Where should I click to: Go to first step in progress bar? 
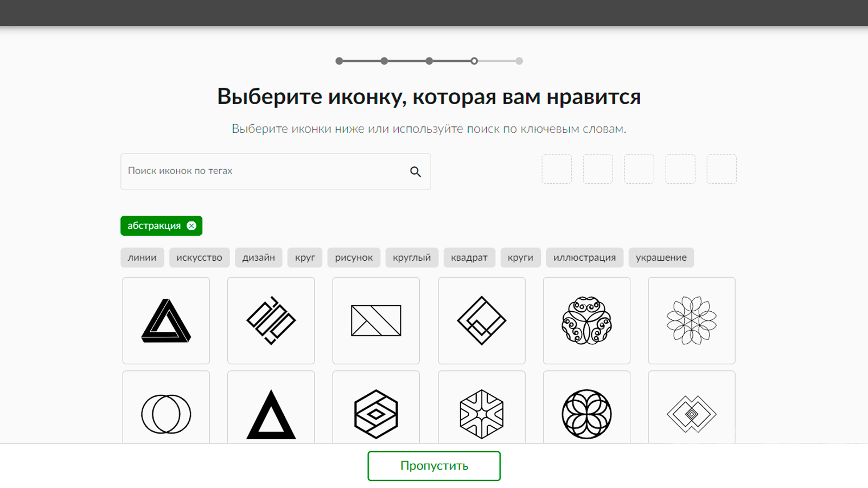click(x=339, y=61)
